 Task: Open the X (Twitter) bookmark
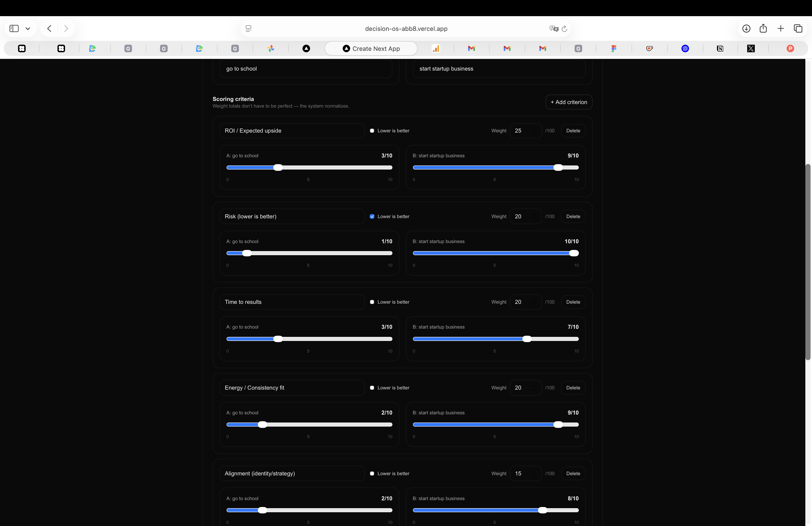[x=751, y=48]
